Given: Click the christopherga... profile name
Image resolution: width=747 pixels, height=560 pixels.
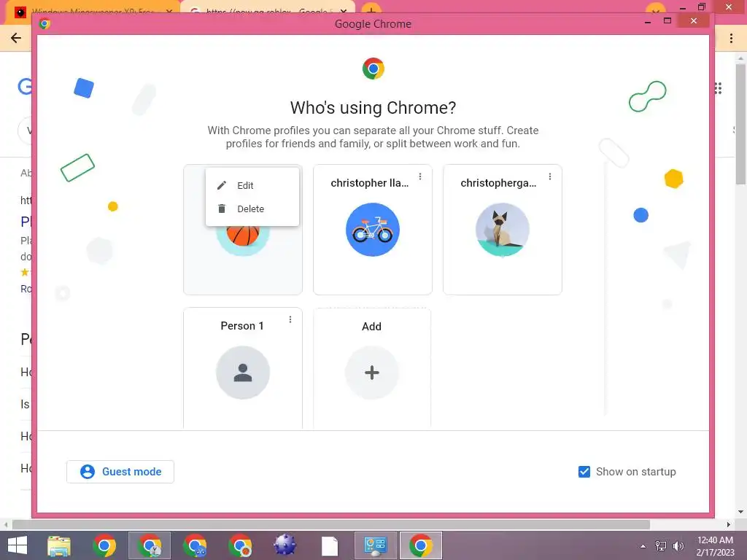Looking at the screenshot, I should point(498,183).
